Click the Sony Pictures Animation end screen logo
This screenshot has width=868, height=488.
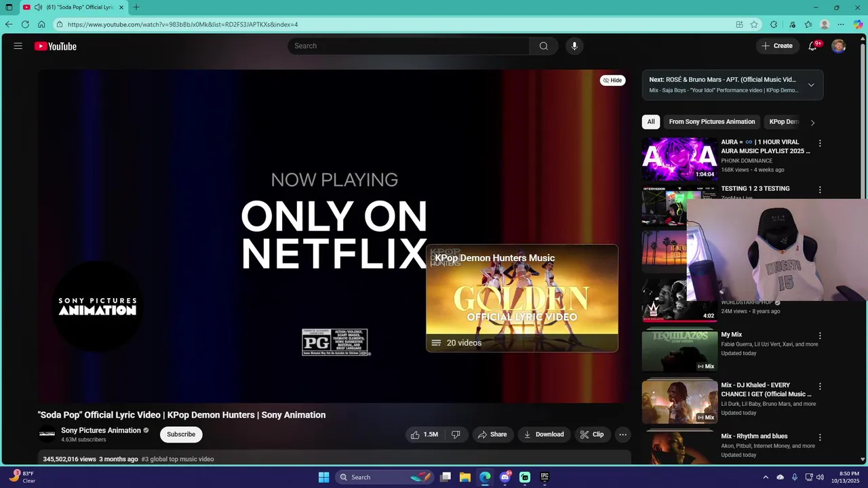[98, 306]
